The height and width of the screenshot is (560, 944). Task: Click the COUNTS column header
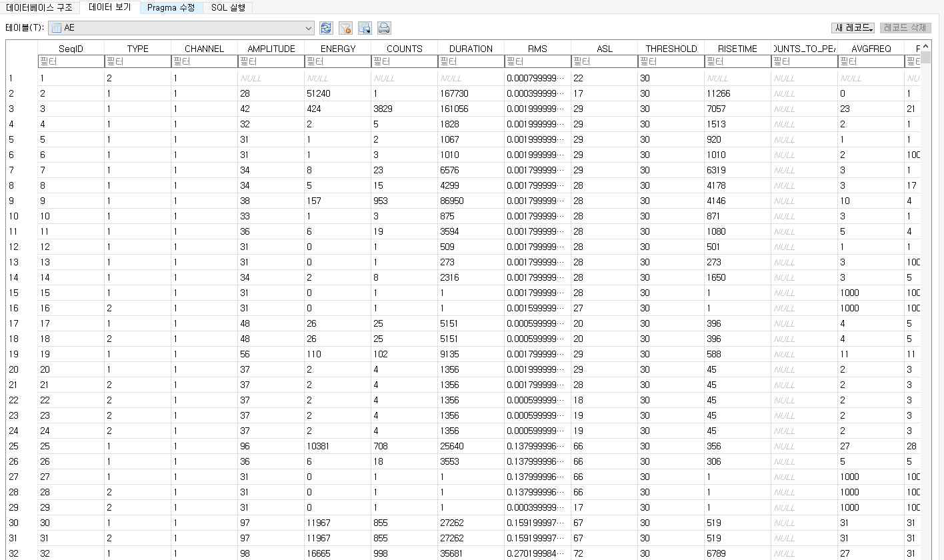click(404, 49)
